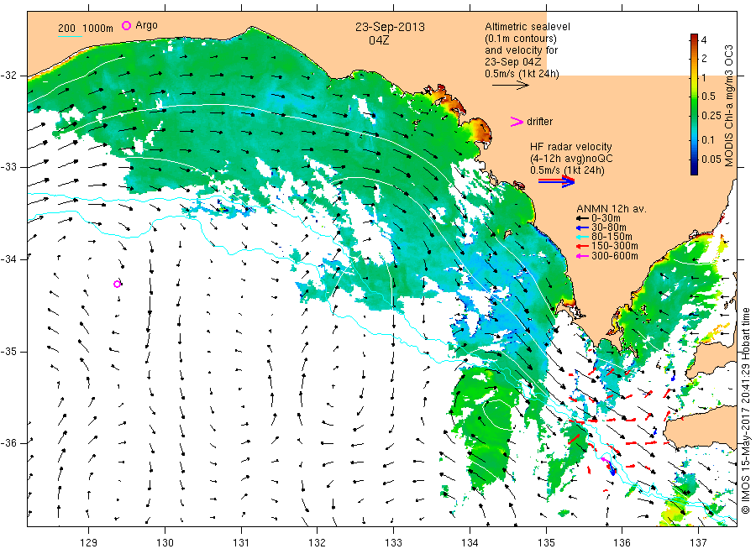
Task: Click the Argo float marker near 129.4E
Action: [x=117, y=285]
